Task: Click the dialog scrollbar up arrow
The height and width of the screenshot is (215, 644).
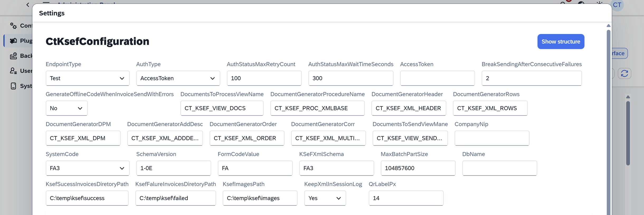Action: tap(608, 26)
